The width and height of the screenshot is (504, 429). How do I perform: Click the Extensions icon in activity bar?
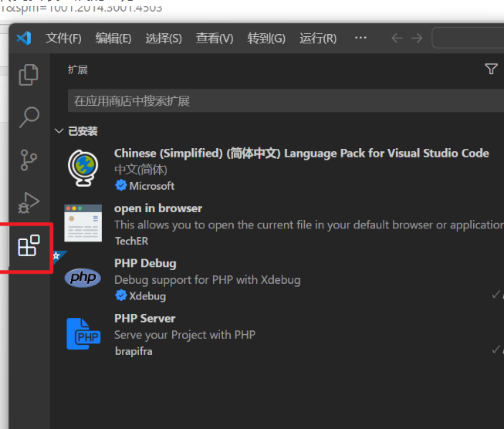click(29, 246)
